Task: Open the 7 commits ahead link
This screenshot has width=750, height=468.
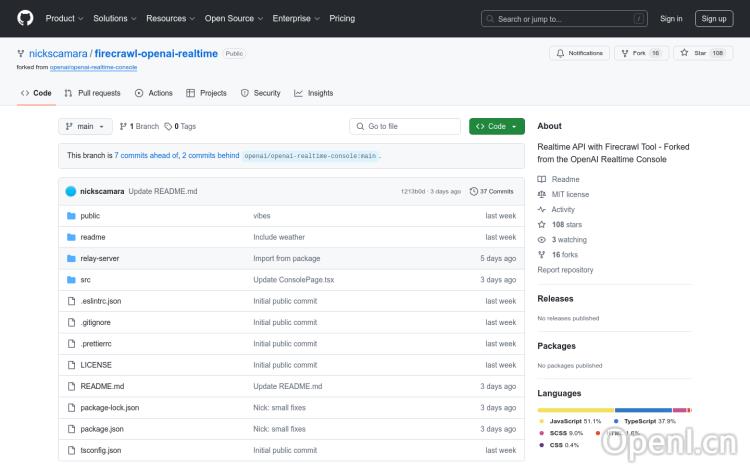Action: point(146,156)
